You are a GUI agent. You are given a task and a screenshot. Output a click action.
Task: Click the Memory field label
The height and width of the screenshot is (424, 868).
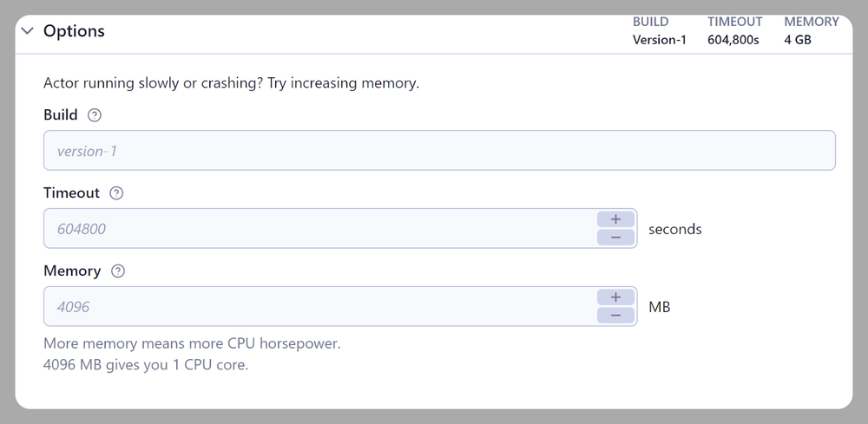point(72,271)
